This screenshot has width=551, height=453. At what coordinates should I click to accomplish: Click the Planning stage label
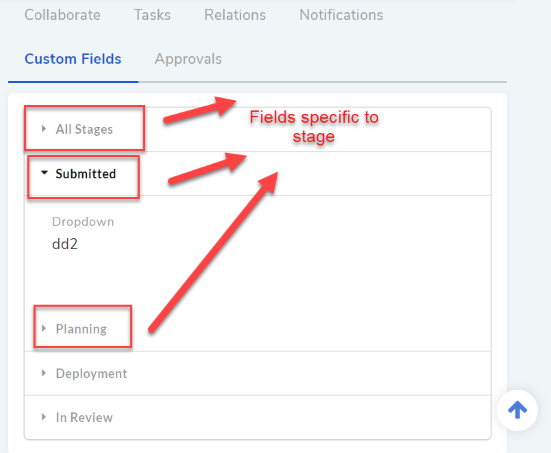(81, 329)
